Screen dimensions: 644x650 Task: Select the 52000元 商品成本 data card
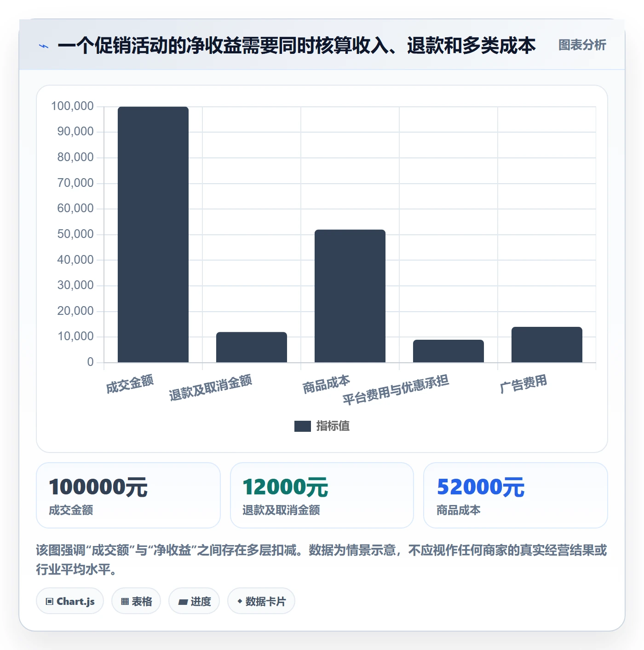(516, 495)
